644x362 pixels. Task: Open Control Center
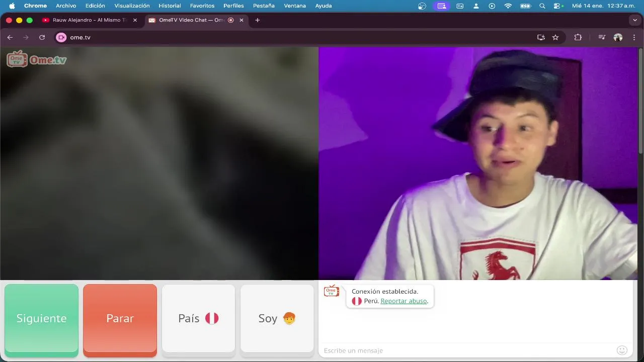[557, 6]
